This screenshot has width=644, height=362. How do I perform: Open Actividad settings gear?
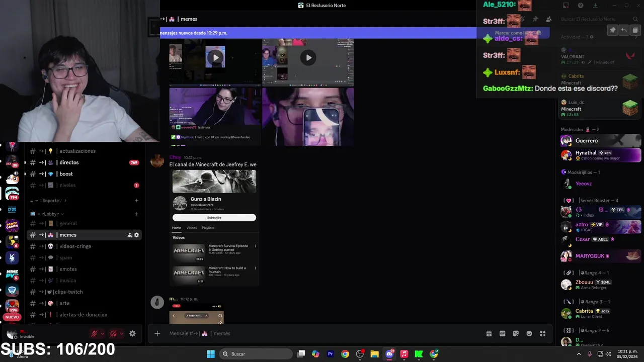point(592,37)
